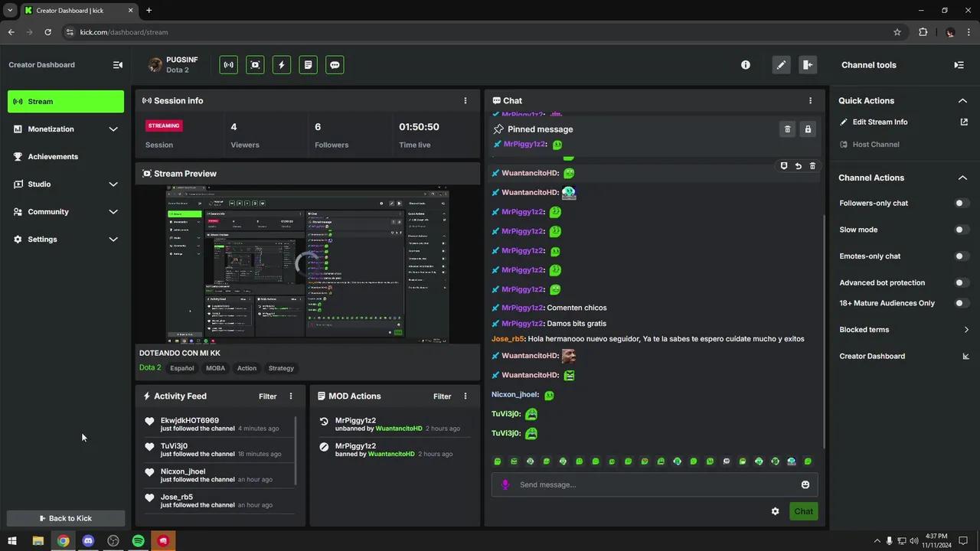
Task: Turn on Slow mode
Action: tap(961, 230)
